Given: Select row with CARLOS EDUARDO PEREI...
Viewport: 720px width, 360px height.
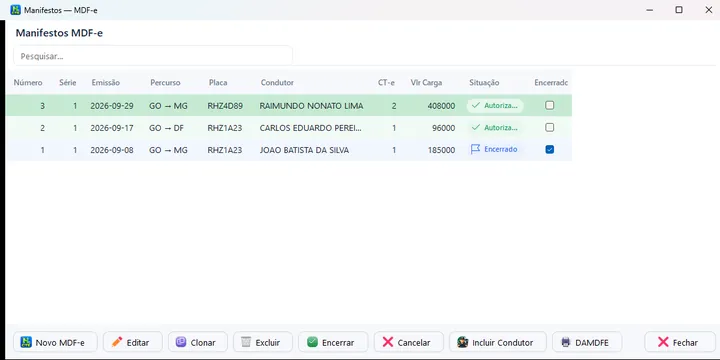Looking at the screenshot, I should click(289, 128).
